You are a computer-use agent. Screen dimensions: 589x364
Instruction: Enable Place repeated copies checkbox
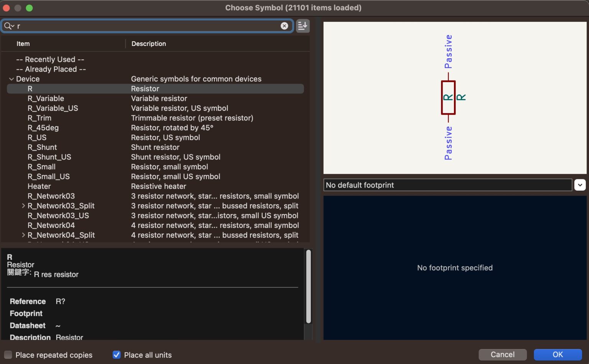tap(8, 355)
